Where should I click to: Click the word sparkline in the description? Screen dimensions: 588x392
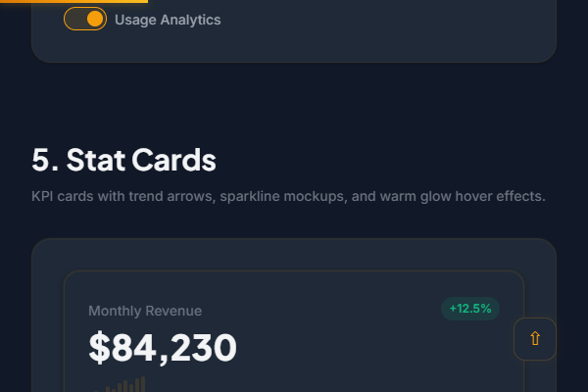pos(252,196)
